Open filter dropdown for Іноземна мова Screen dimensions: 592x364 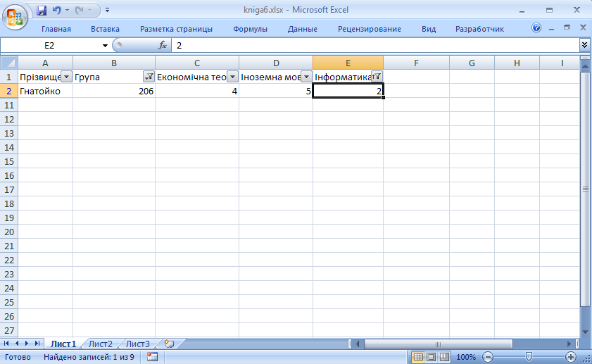pos(307,77)
